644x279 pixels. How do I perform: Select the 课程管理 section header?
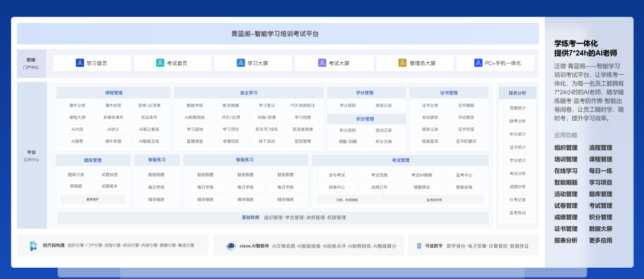(x=113, y=93)
